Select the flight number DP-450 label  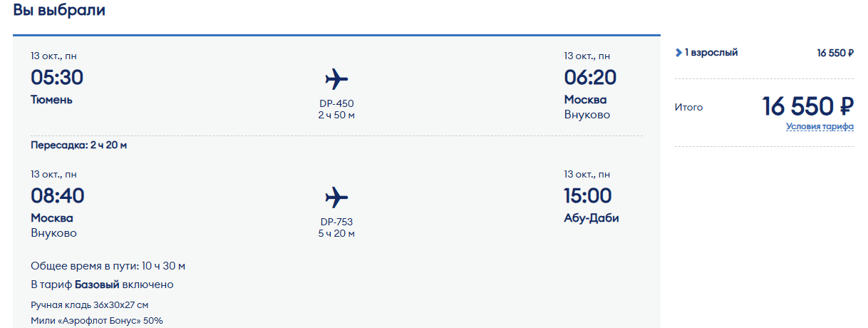click(336, 103)
